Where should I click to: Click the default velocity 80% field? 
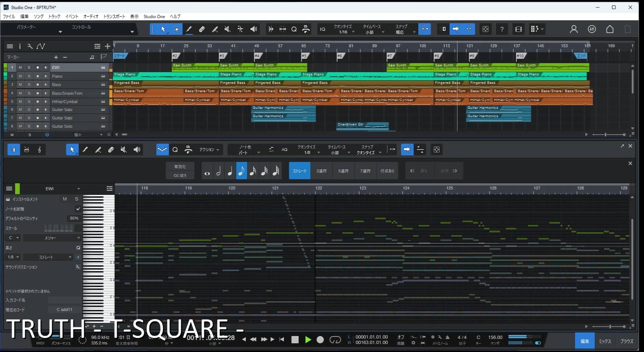73,218
